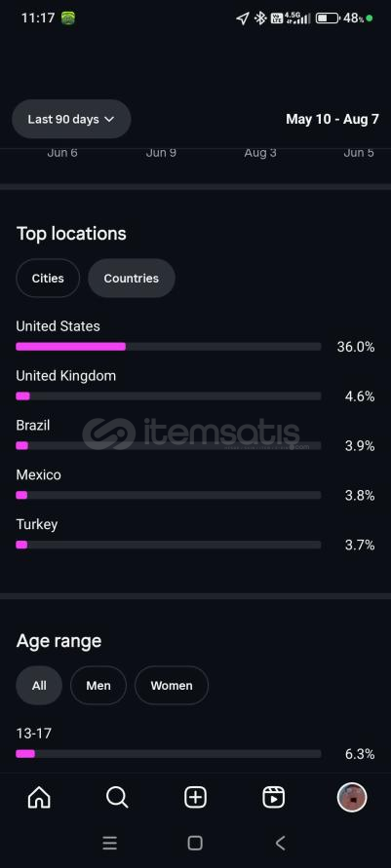Image resolution: width=391 pixels, height=868 pixels.
Task: Open the Reels icon
Action: [274, 798]
